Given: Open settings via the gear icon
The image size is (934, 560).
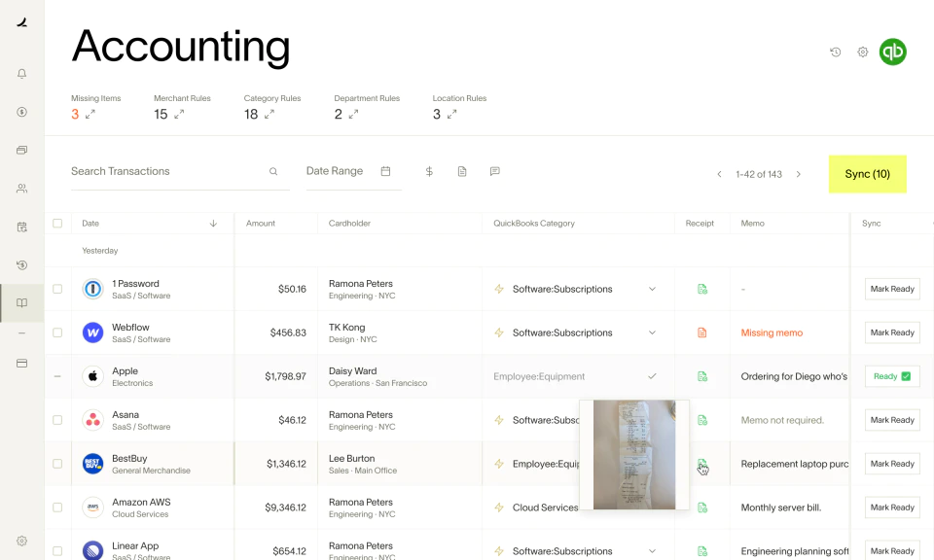Looking at the screenshot, I should point(862,52).
